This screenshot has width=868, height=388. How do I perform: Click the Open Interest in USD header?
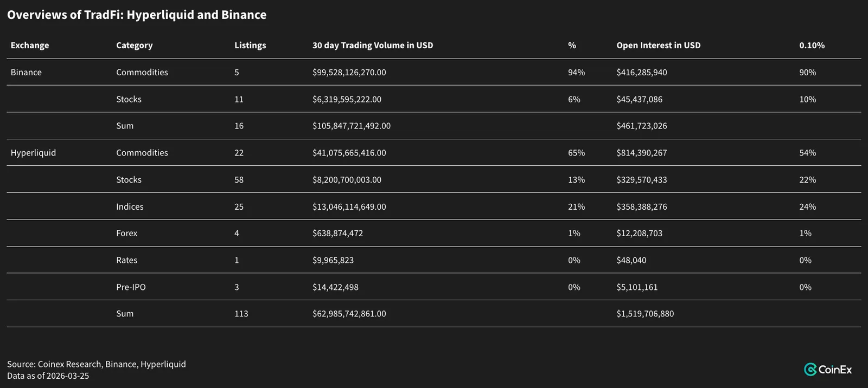coord(659,46)
